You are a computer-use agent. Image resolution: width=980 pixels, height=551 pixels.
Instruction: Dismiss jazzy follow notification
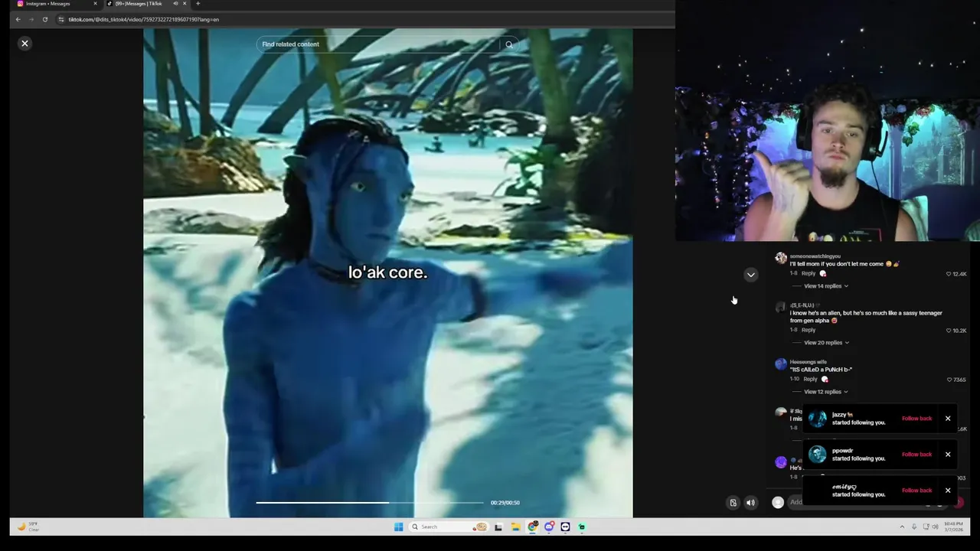(x=948, y=419)
